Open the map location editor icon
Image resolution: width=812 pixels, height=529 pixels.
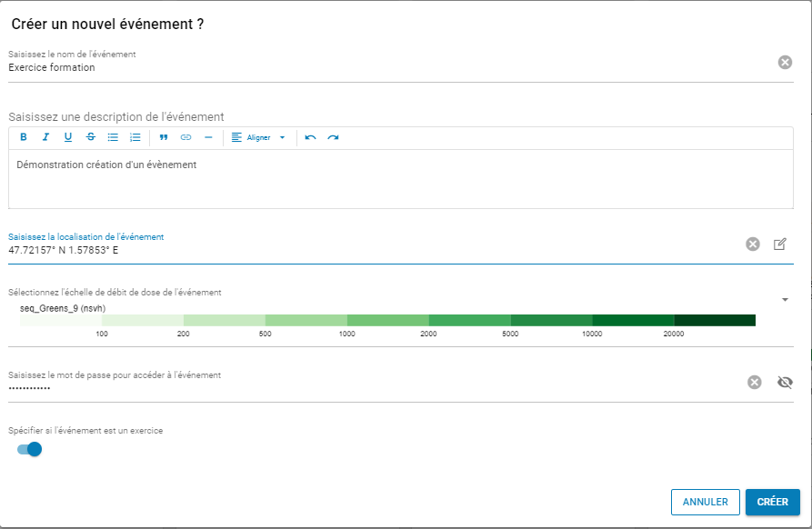coord(780,244)
